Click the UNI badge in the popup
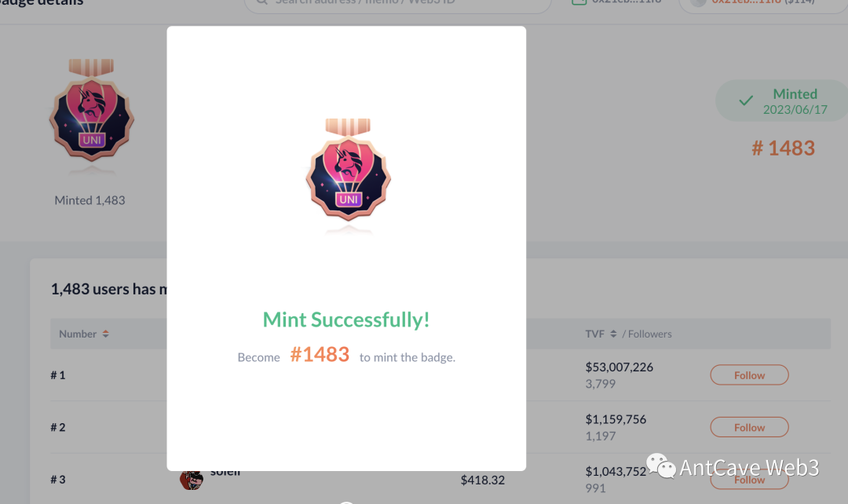Screen dimensions: 848x504 click(348, 175)
